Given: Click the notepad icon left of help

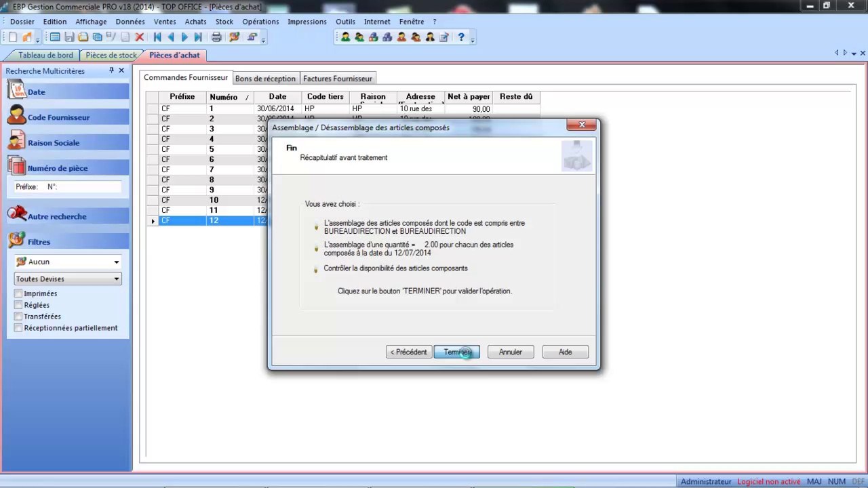Looking at the screenshot, I should pos(444,37).
